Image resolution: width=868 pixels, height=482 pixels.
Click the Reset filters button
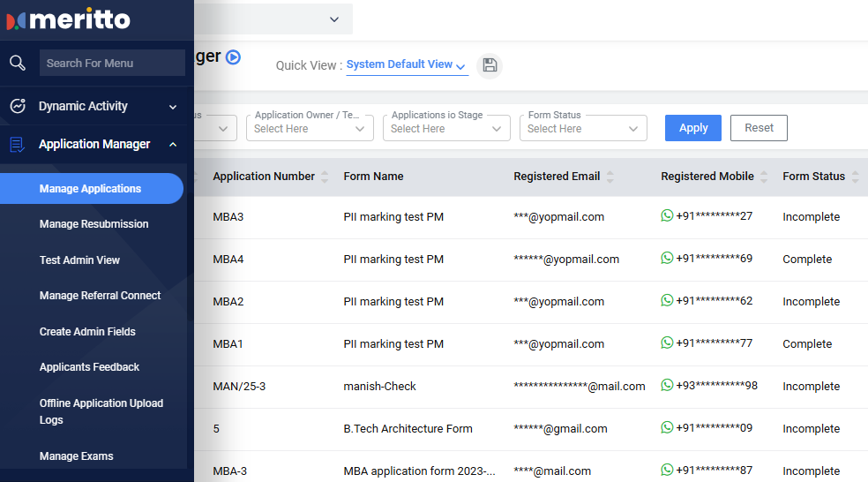(759, 128)
